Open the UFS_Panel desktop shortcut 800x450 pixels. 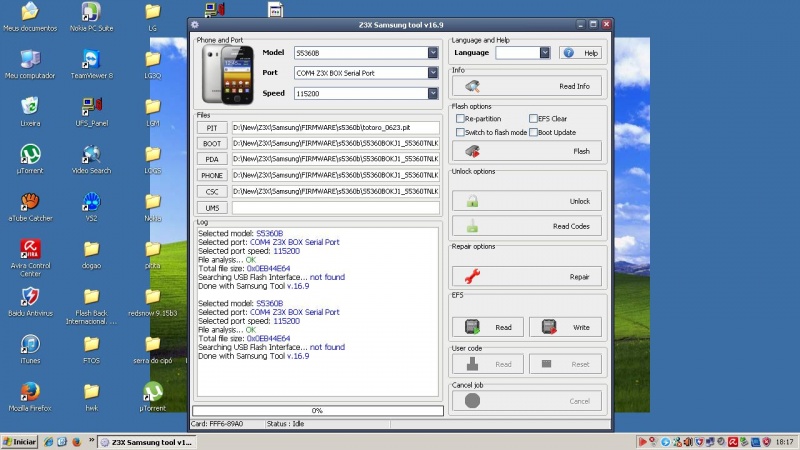point(91,111)
